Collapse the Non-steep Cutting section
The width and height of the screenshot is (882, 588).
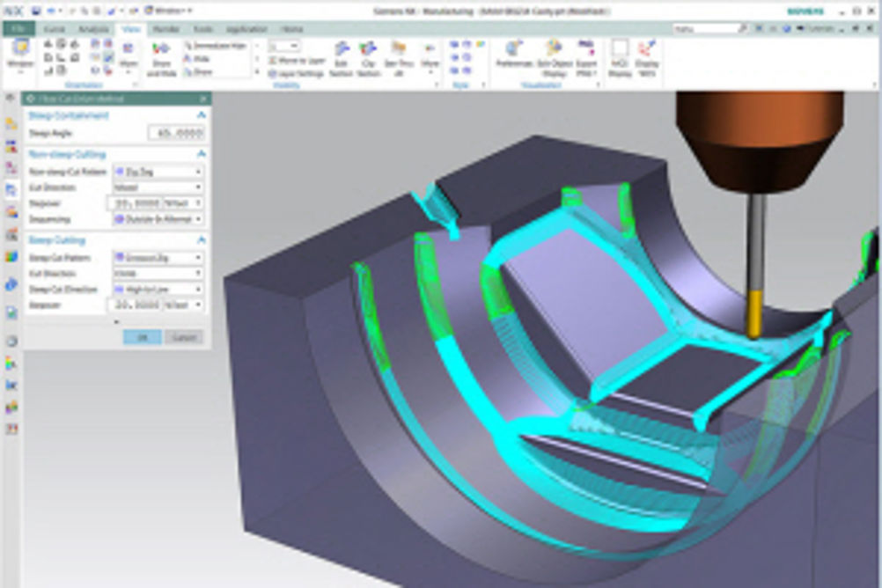pyautogui.click(x=202, y=154)
